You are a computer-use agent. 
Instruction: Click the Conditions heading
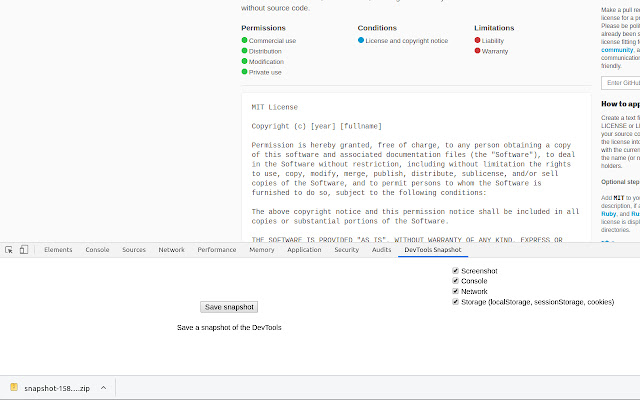[x=377, y=28]
